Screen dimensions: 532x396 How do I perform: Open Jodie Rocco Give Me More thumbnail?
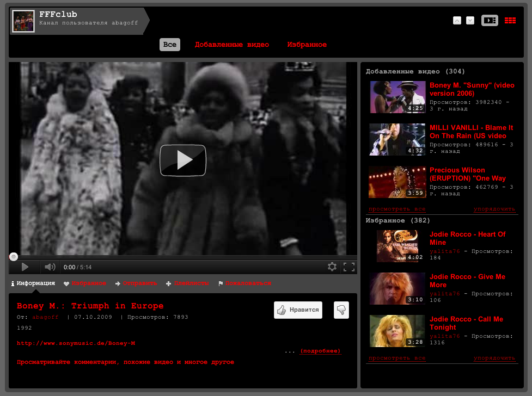pyautogui.click(x=398, y=288)
